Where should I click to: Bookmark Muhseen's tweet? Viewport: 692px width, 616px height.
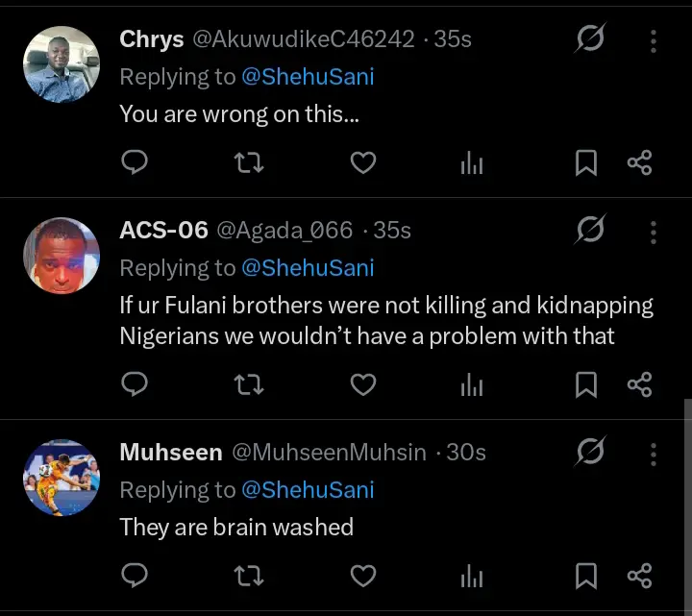[585, 576]
